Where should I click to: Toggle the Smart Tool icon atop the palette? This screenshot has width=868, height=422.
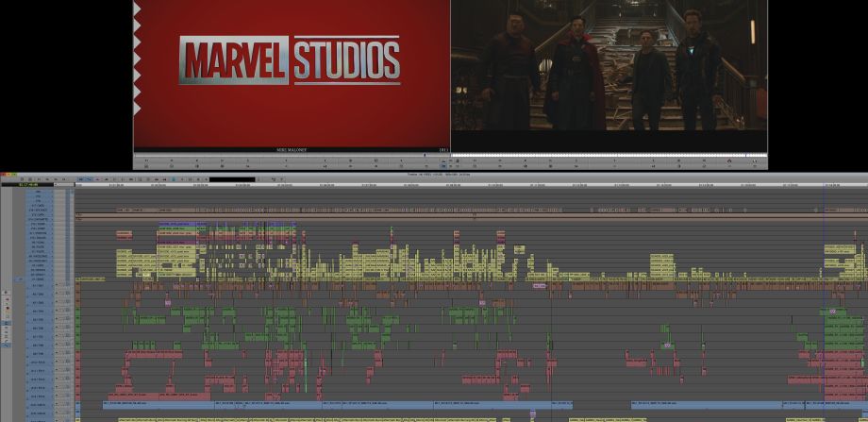click(x=6, y=292)
